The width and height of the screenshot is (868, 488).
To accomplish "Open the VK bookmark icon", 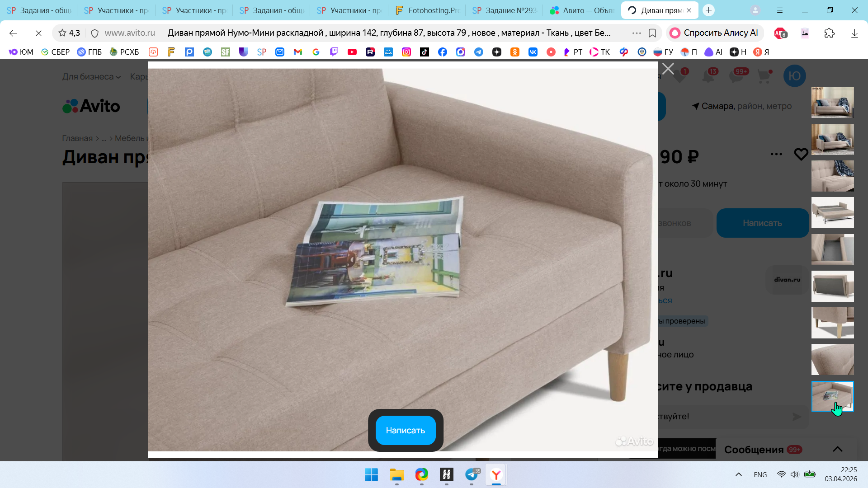I will click(533, 52).
